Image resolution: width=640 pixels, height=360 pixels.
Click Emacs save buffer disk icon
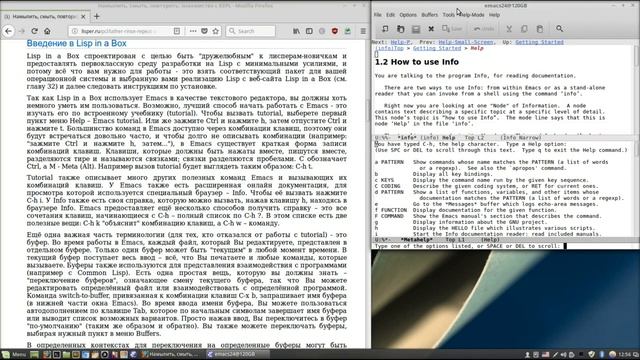coord(416,29)
